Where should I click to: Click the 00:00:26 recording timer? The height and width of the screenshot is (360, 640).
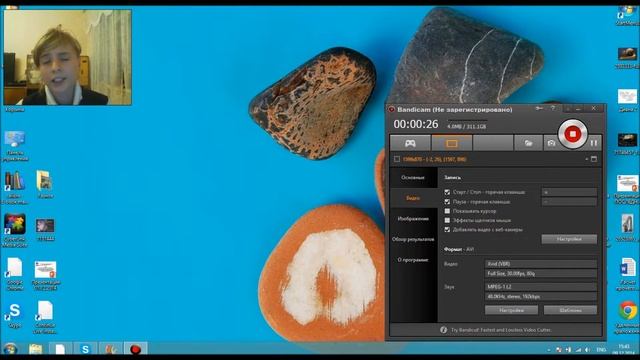(x=416, y=124)
